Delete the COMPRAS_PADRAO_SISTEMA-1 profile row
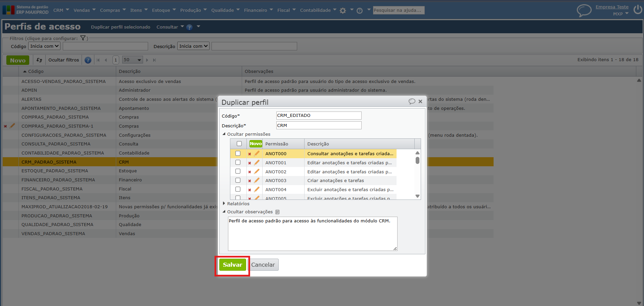The width and height of the screenshot is (644, 306). pyautogui.click(x=5, y=126)
